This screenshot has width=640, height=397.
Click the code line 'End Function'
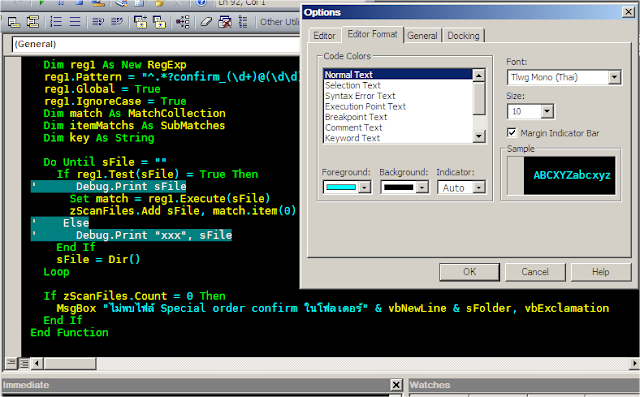(x=69, y=333)
